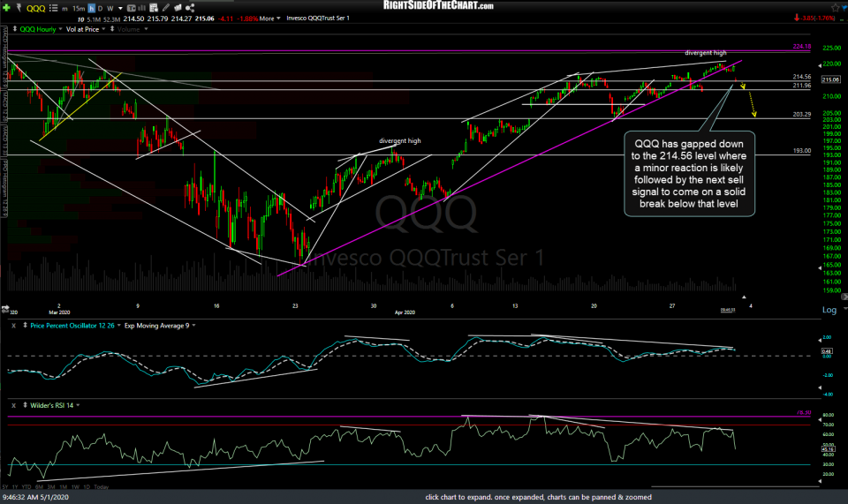Select the 6M time range
Screen dimensions: 848x504
(x=39, y=486)
